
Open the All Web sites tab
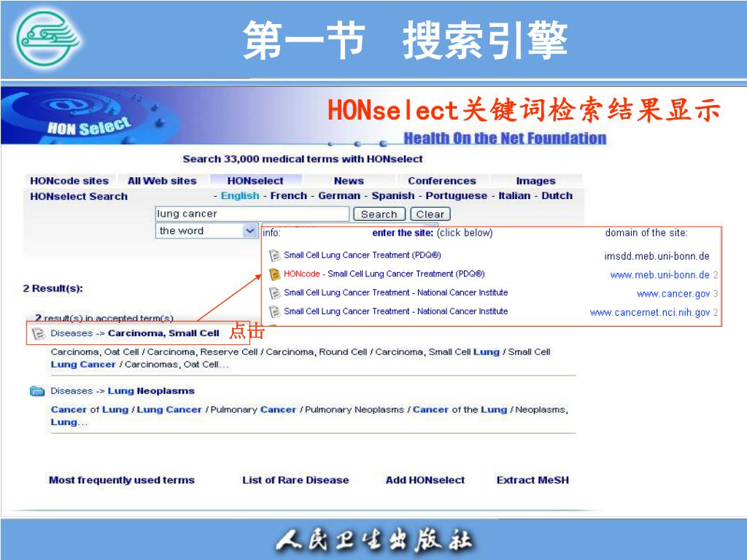[162, 181]
